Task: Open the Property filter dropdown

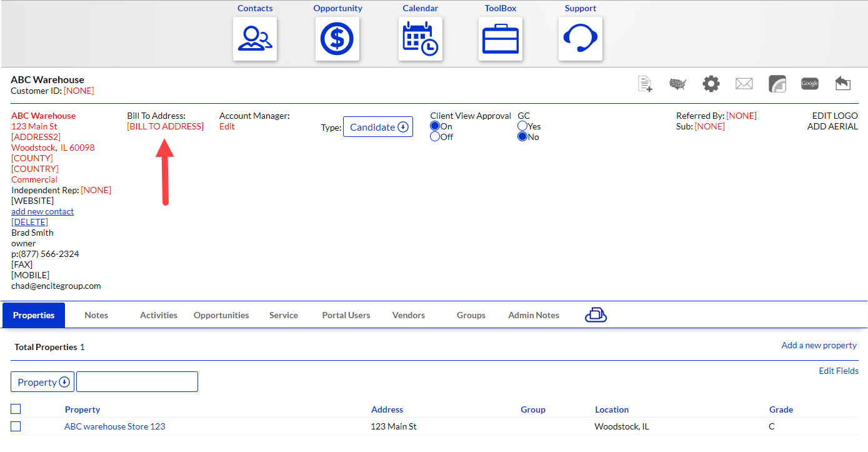Action: pos(42,382)
